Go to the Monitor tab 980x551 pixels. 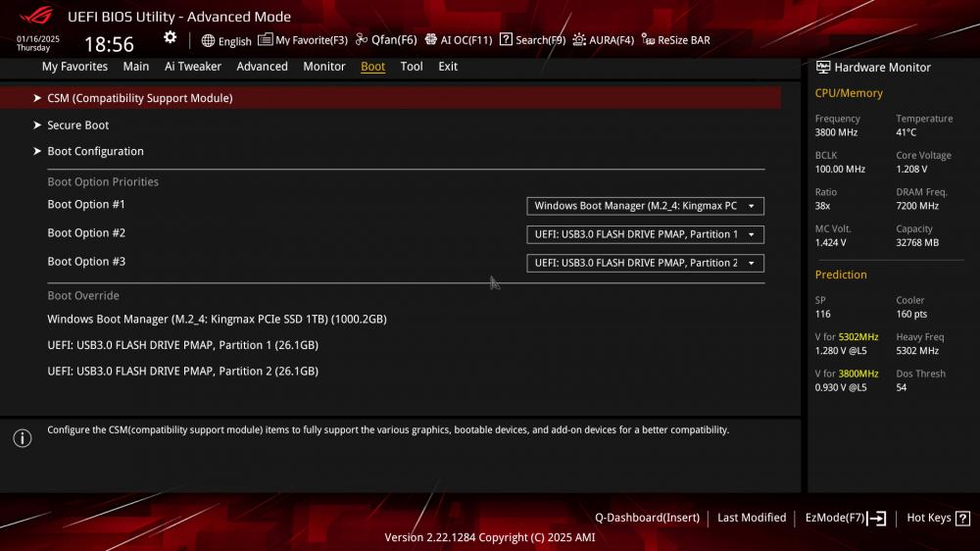coord(323,67)
